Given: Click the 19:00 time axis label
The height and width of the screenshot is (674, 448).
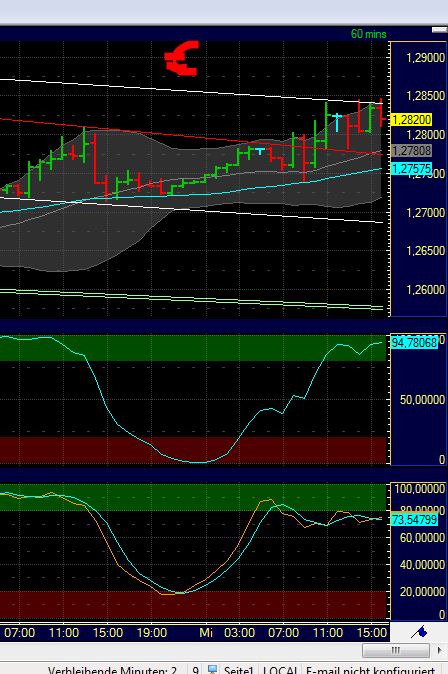Looking at the screenshot, I should pyautogui.click(x=152, y=633).
